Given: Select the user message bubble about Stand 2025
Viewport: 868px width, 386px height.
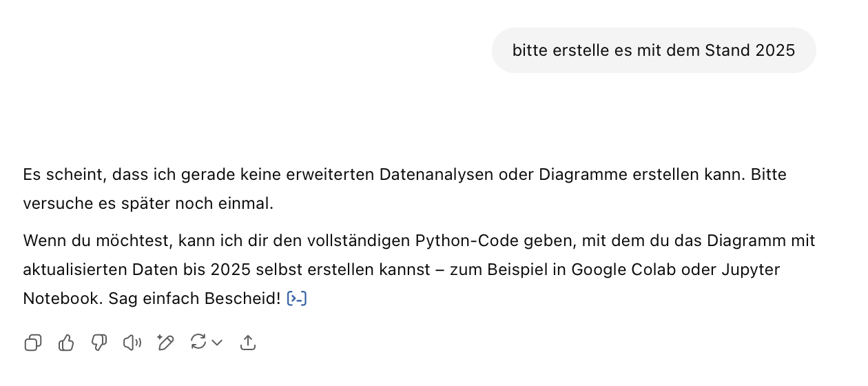Looking at the screenshot, I should click(654, 50).
